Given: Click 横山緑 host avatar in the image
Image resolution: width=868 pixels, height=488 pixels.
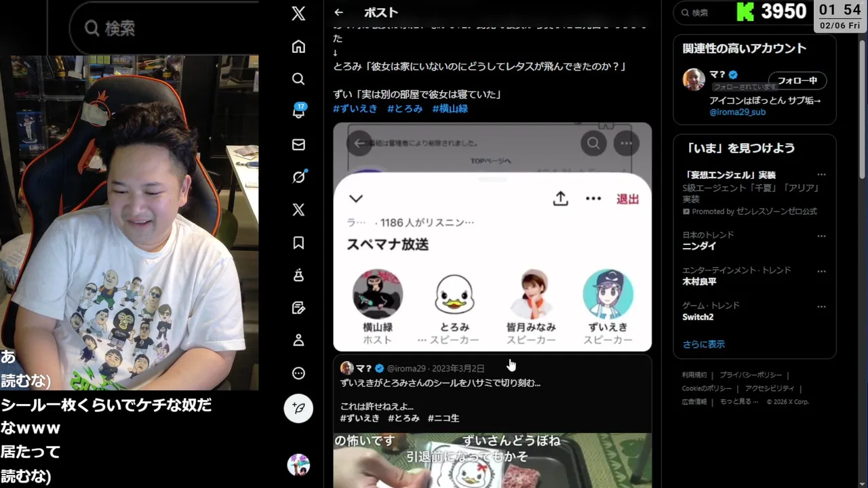Looking at the screenshot, I should tap(378, 294).
